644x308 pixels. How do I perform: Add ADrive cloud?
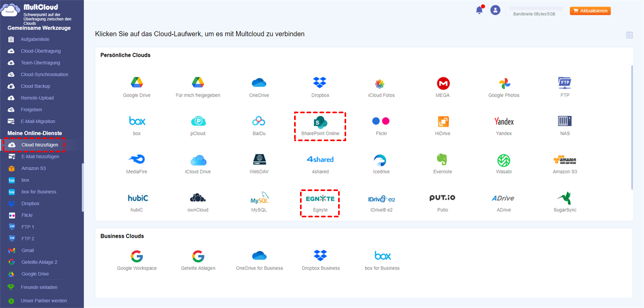(504, 198)
